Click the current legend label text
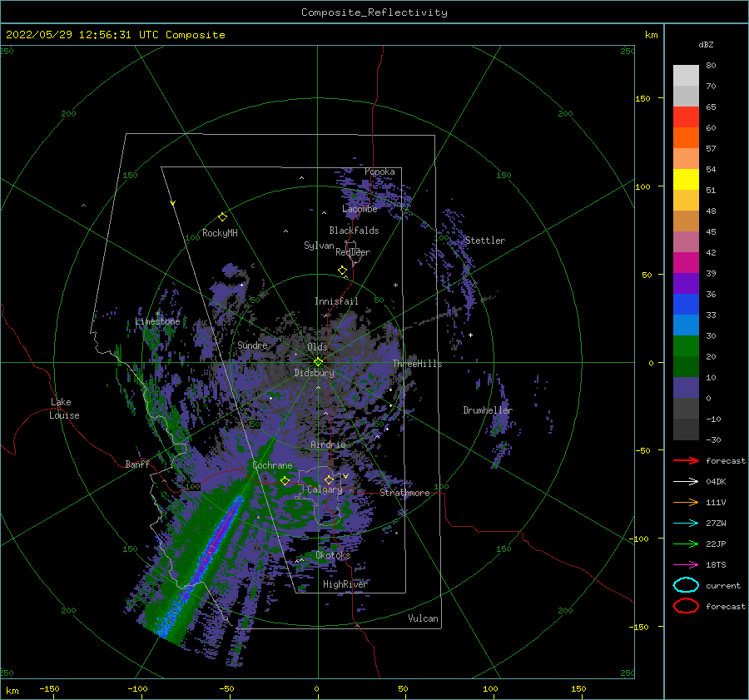The height and width of the screenshot is (700, 749). (723, 586)
